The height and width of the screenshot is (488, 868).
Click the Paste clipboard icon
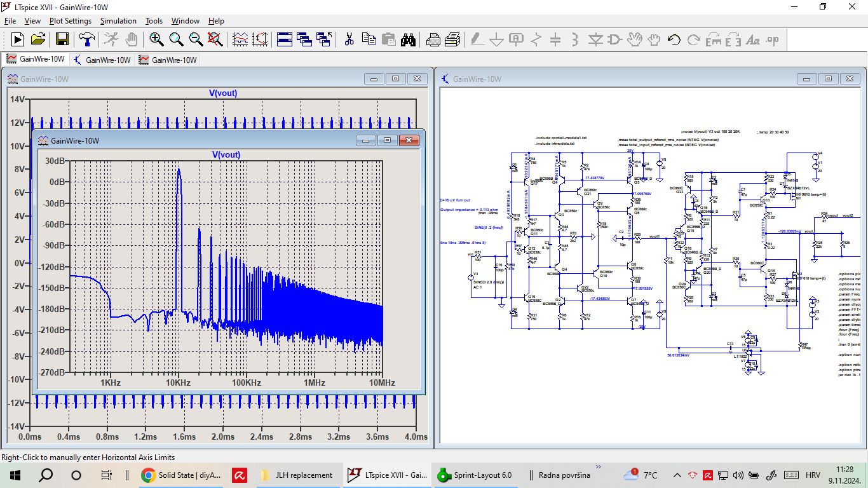pos(388,39)
